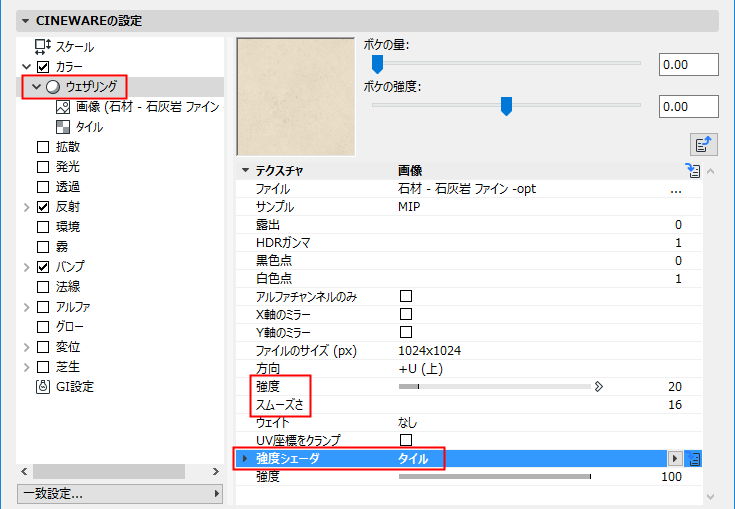This screenshot has width=735, height=509.
Task: Open GI設定 settings icon
Action: [x=43, y=387]
